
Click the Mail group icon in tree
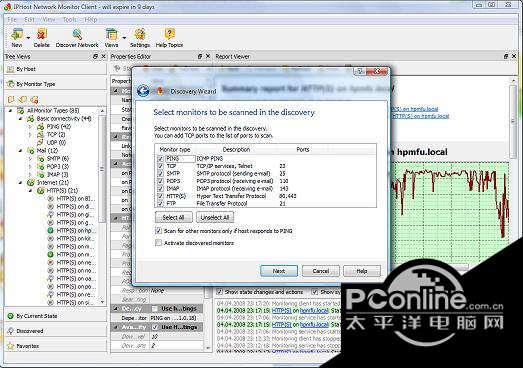(31, 151)
